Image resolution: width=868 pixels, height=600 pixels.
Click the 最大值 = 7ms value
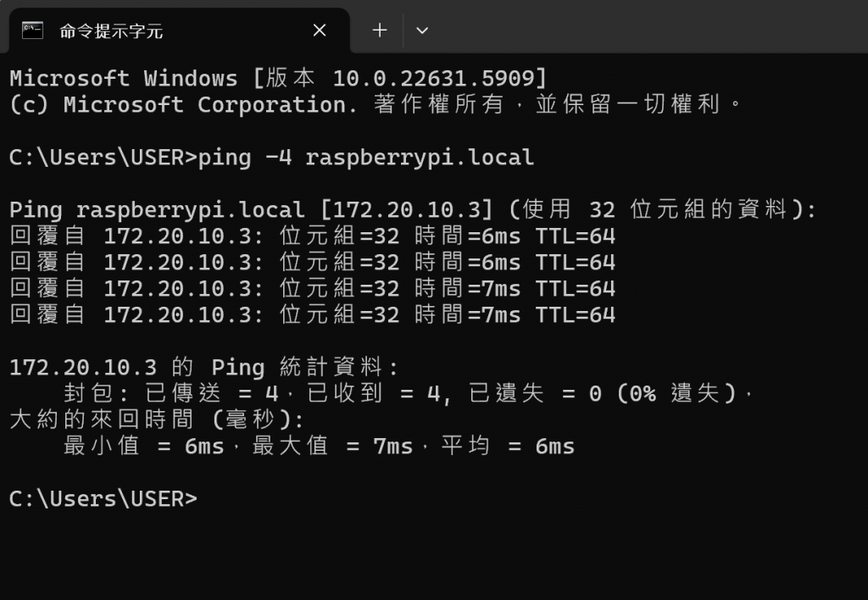tap(332, 446)
